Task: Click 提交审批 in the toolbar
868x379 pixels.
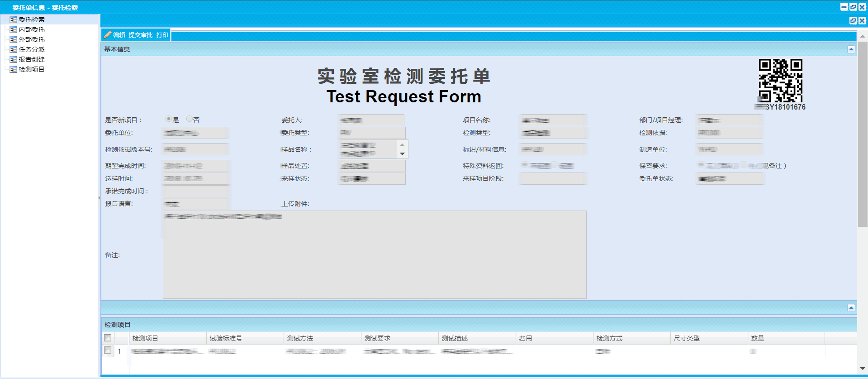Action: click(140, 35)
